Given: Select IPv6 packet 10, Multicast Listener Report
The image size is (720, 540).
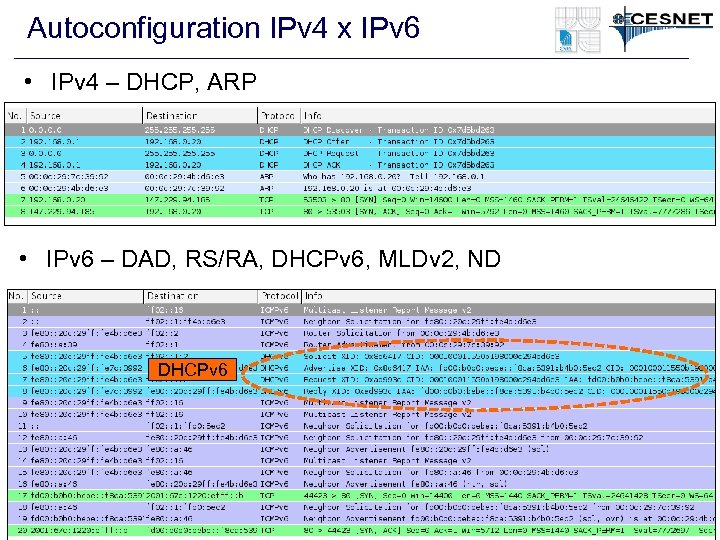Looking at the screenshot, I should click(x=361, y=414).
